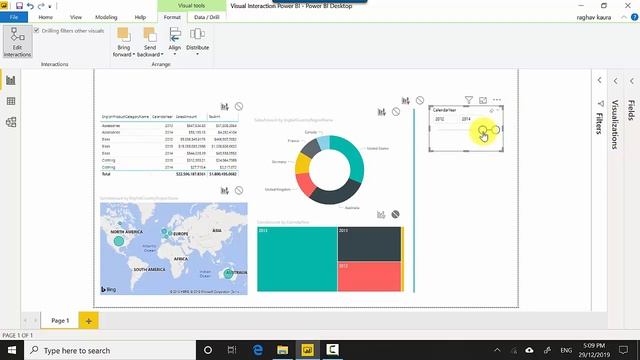Set map visual interaction to Filter
This screenshot has height=360, width=640.
click(224, 190)
